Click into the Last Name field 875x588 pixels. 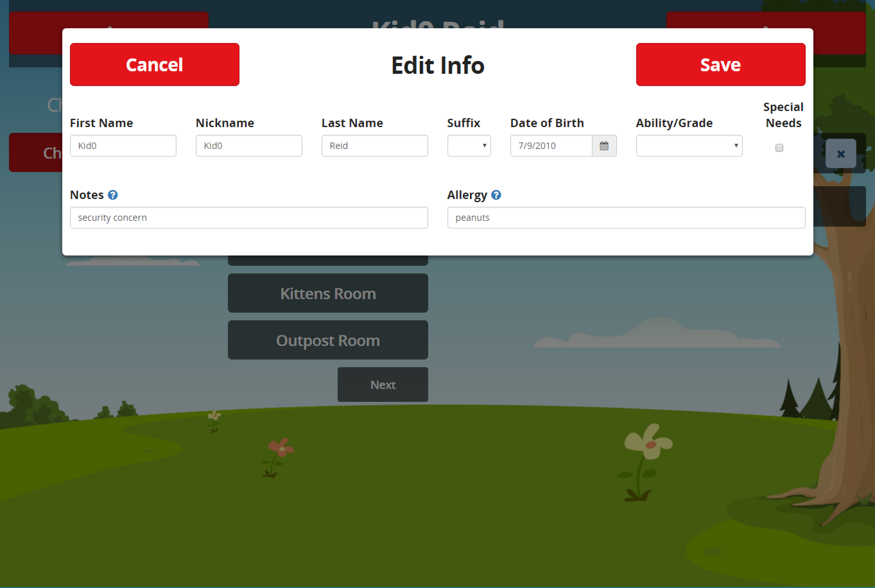point(374,146)
